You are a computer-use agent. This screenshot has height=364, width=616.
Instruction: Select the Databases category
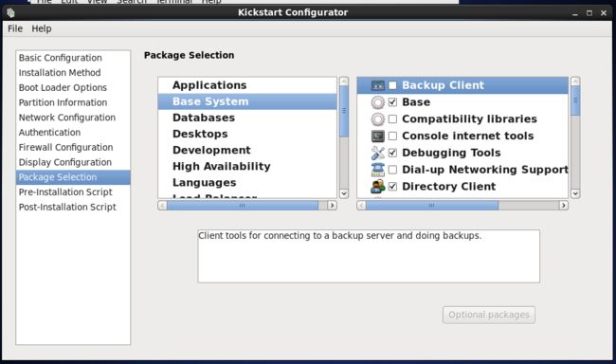[x=247, y=118]
